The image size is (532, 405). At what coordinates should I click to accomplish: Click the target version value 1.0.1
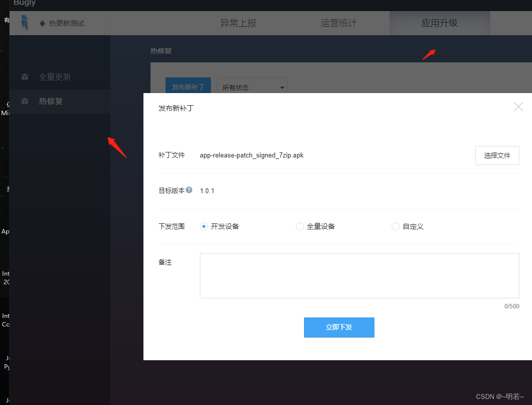[x=207, y=191]
